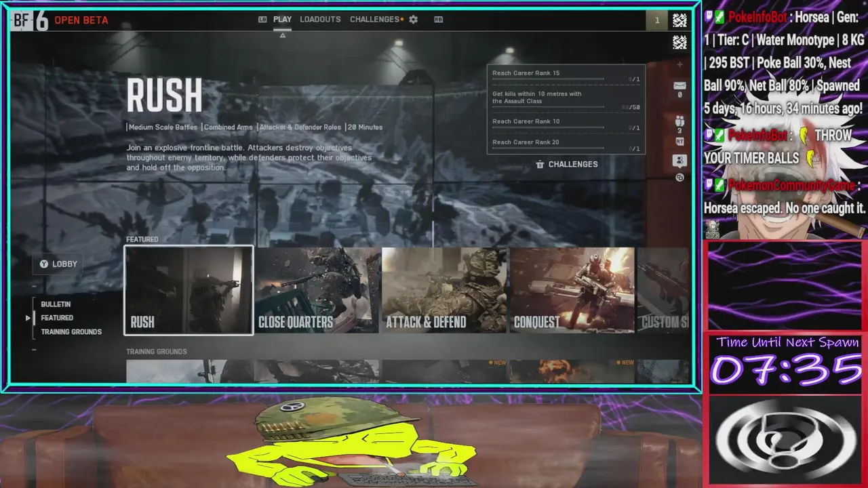Click the Reach Career Rank 15 challenge
Viewport: 868px width, 488px height.
click(x=566, y=75)
